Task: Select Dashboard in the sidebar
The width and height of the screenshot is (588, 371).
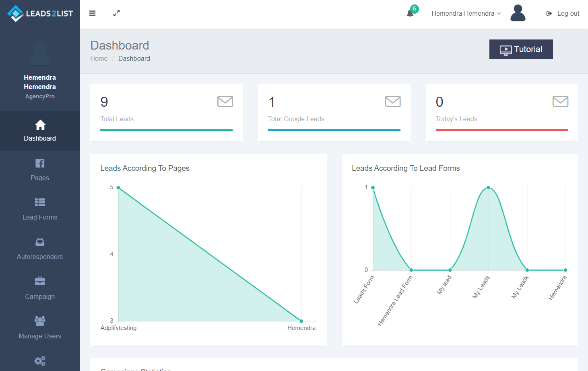Action: [x=40, y=131]
